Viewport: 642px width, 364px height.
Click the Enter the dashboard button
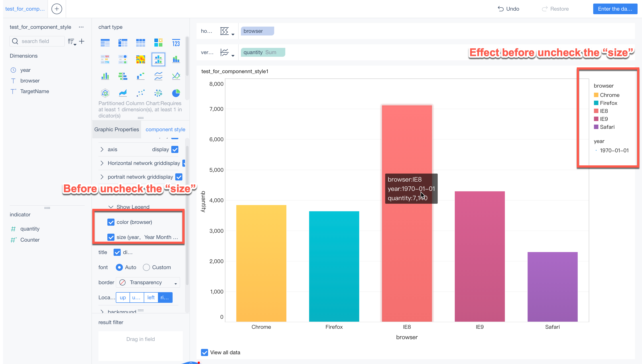pos(615,9)
